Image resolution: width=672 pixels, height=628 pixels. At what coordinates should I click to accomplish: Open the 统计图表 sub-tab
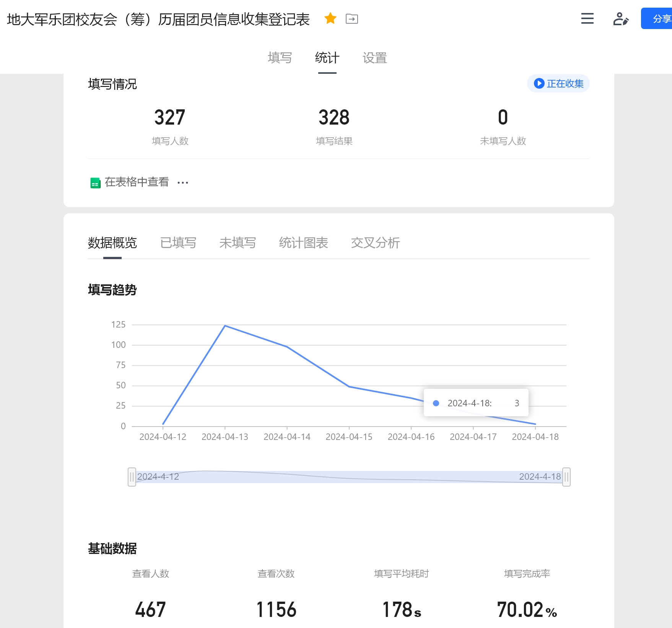pyautogui.click(x=303, y=243)
